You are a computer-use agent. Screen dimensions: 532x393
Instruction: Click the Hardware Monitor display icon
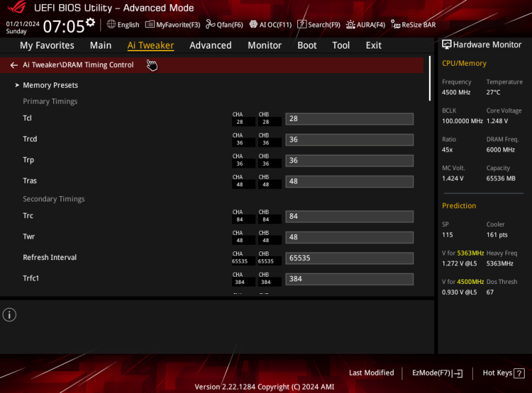click(446, 45)
